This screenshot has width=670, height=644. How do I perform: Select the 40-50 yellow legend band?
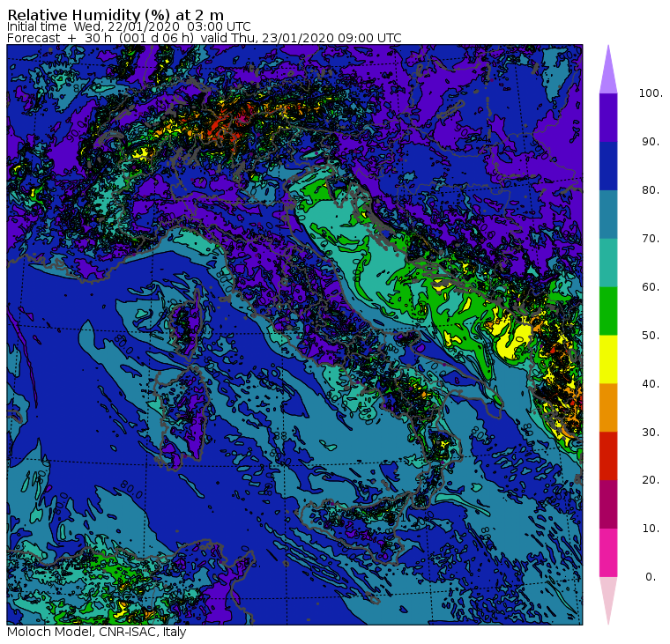click(x=608, y=359)
